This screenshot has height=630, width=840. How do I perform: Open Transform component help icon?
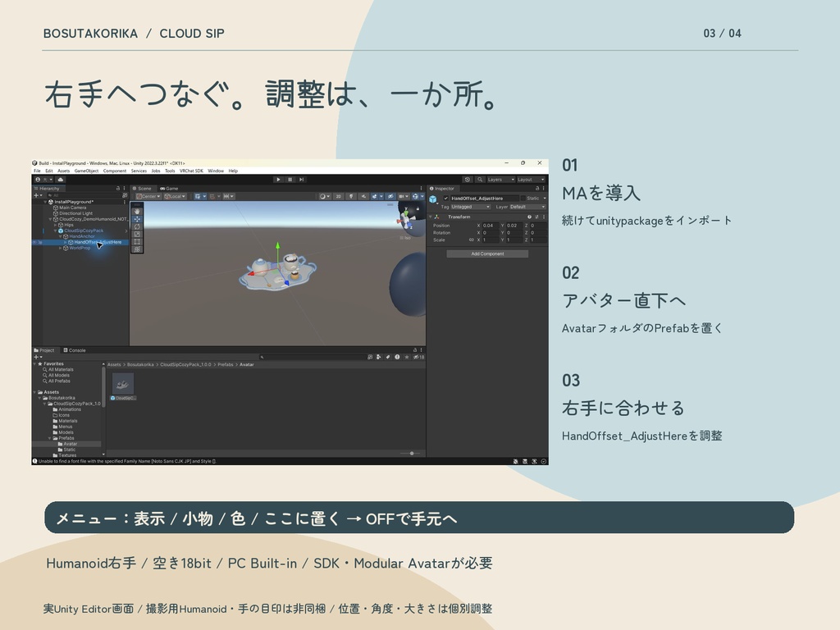click(529, 217)
